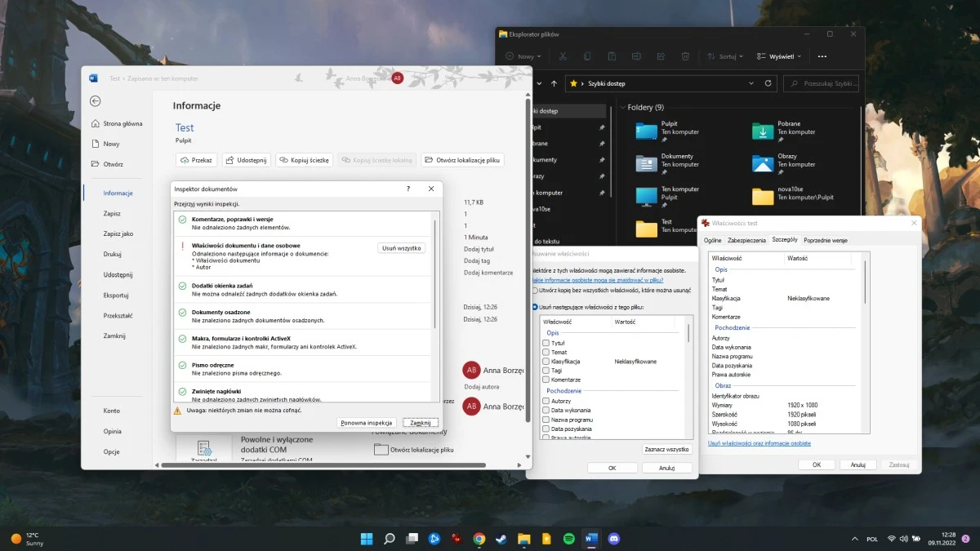Open the Nowy dropdown in Explorer
Image resolution: width=980 pixels, height=551 pixels.
(x=523, y=56)
